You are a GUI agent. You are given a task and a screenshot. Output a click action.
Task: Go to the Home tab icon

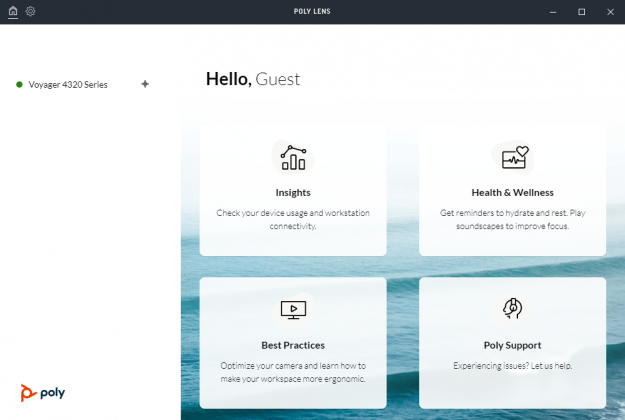(x=13, y=11)
